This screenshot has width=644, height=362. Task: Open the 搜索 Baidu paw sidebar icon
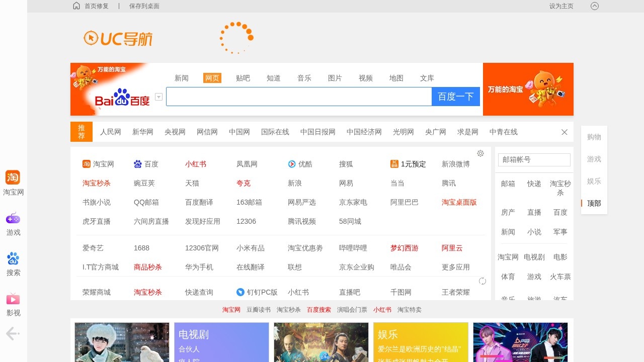[x=13, y=258]
